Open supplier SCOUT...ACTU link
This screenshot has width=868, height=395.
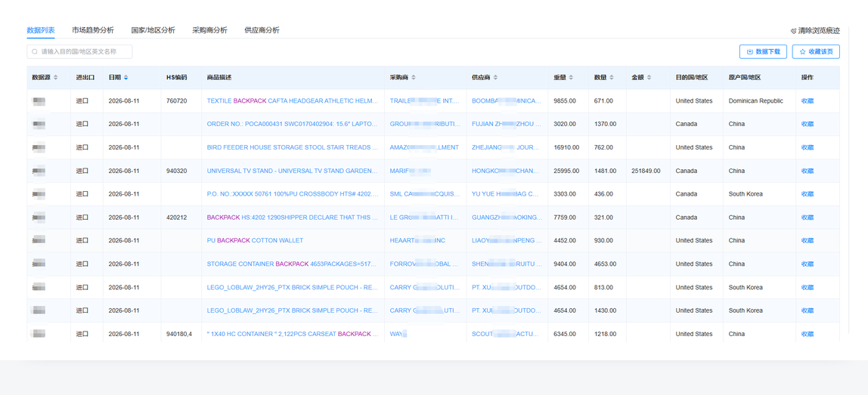507,334
